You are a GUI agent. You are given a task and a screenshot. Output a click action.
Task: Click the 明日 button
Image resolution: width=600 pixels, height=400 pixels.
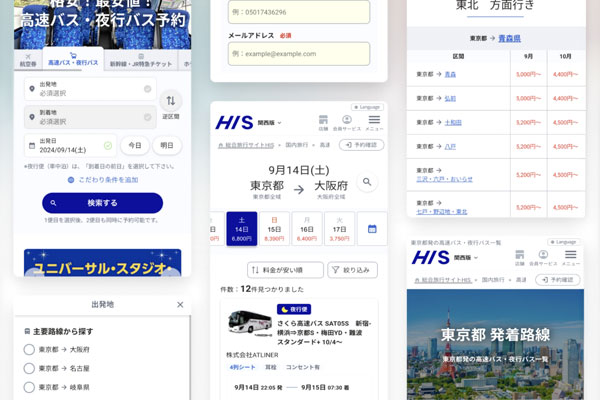167,145
